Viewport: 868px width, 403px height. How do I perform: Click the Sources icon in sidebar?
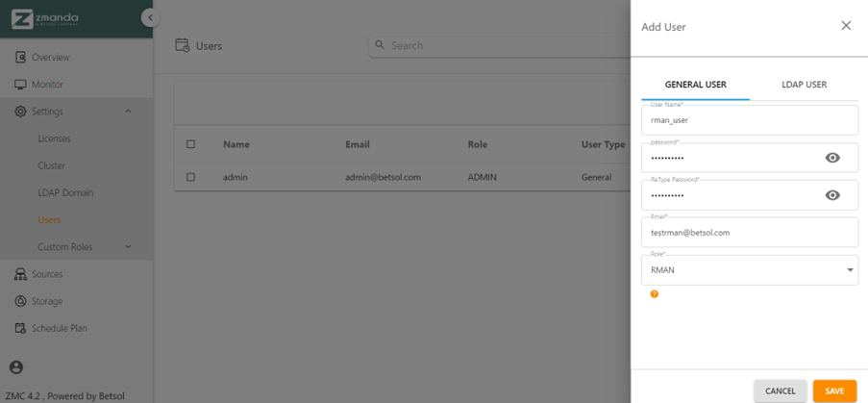[x=20, y=274]
